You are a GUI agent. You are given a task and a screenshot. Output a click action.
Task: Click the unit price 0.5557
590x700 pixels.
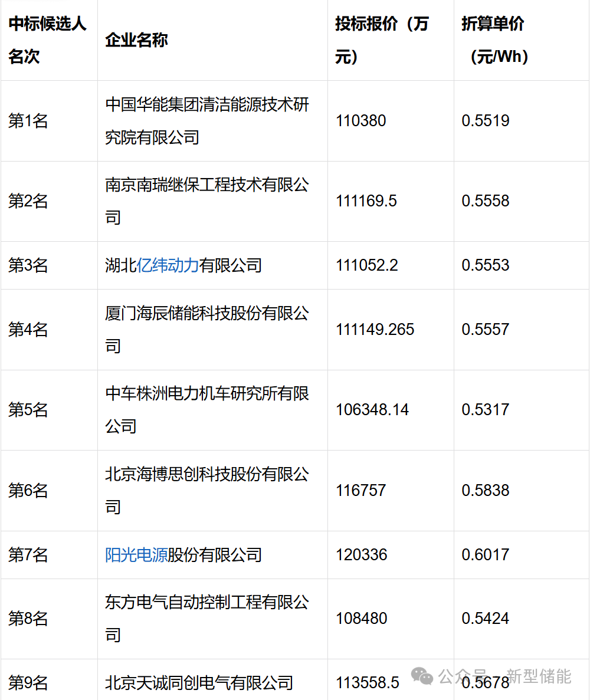486,330
